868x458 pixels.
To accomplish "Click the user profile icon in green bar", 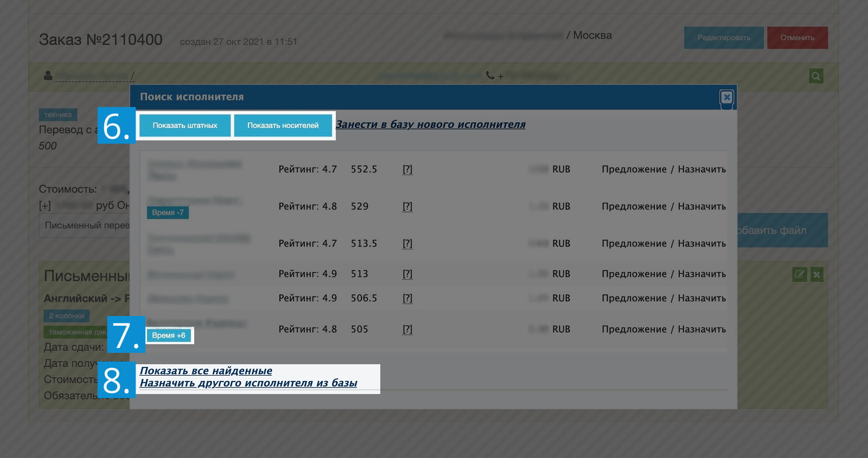I will (48, 75).
